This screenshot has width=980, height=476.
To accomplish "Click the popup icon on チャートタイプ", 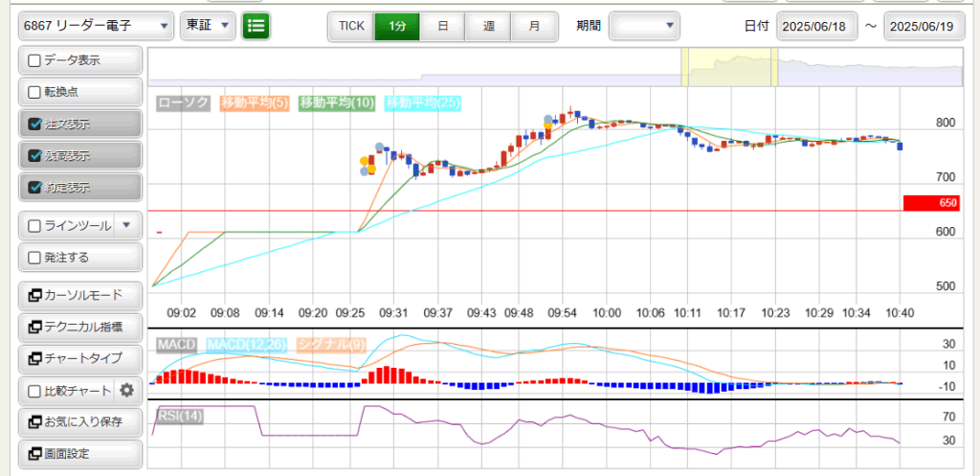I will tap(35, 358).
